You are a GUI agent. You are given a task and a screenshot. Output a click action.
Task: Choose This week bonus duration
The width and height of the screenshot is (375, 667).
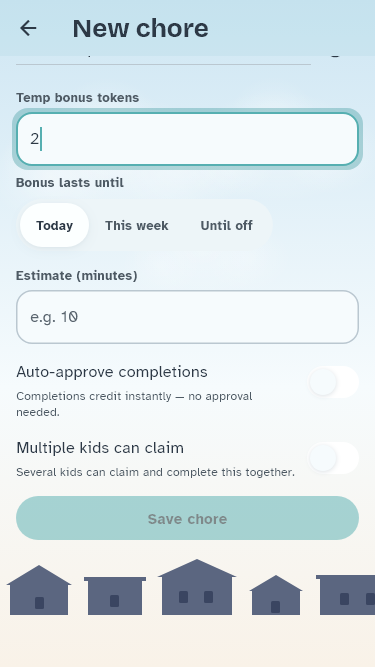pos(136,225)
